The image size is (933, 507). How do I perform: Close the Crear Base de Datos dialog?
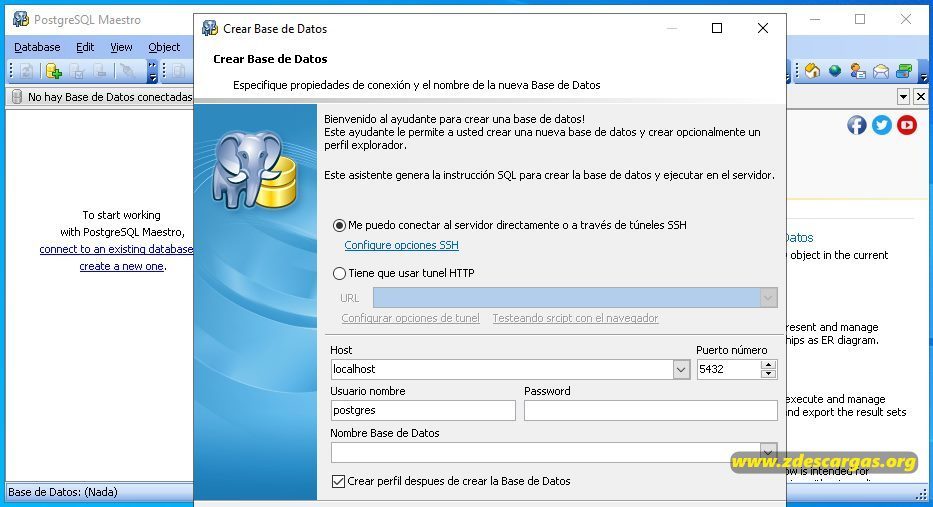coord(763,28)
